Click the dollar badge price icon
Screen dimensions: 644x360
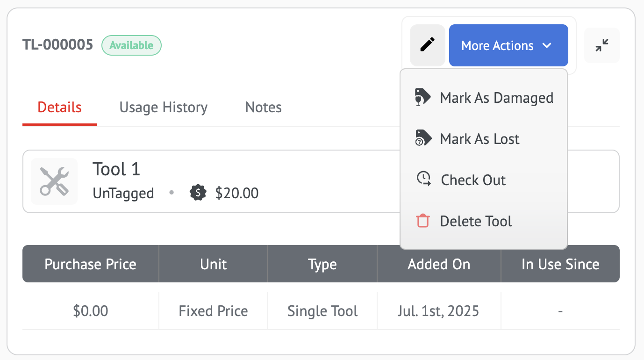(198, 193)
